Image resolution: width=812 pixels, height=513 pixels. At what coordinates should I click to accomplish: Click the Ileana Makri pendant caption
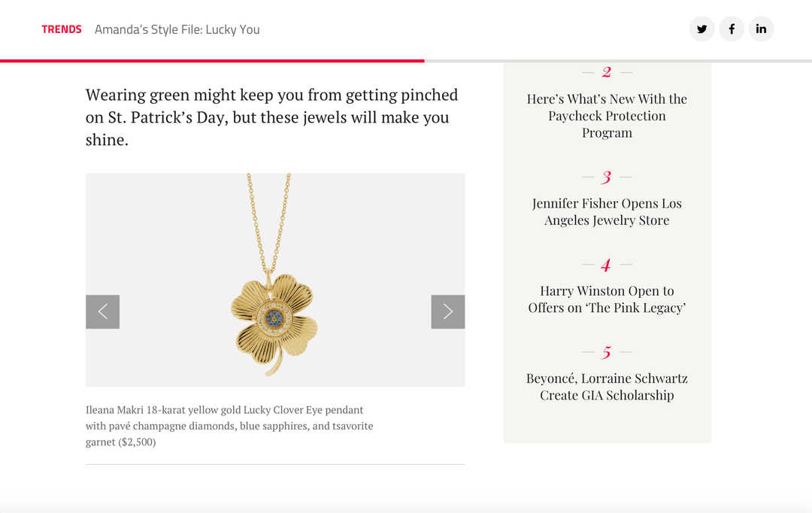click(x=229, y=426)
